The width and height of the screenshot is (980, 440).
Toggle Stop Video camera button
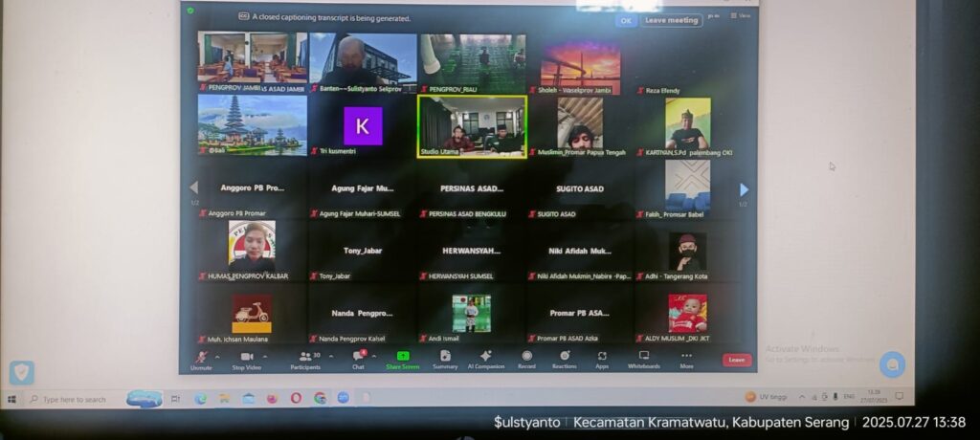246,358
